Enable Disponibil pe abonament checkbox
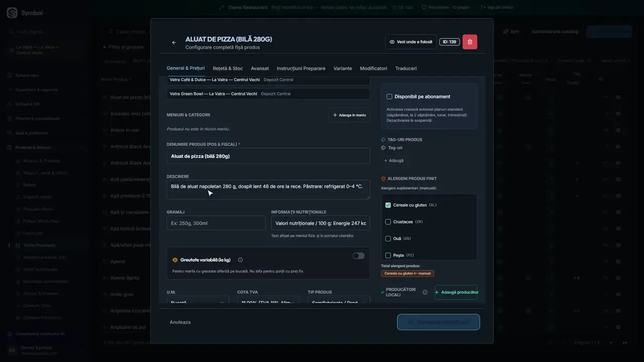The height and width of the screenshot is (362, 644). (x=389, y=97)
